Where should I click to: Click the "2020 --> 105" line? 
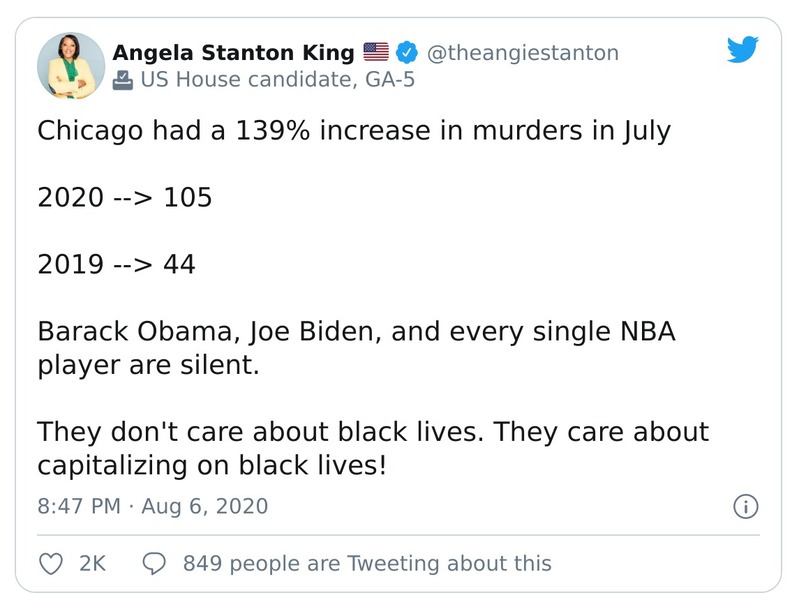(x=125, y=197)
